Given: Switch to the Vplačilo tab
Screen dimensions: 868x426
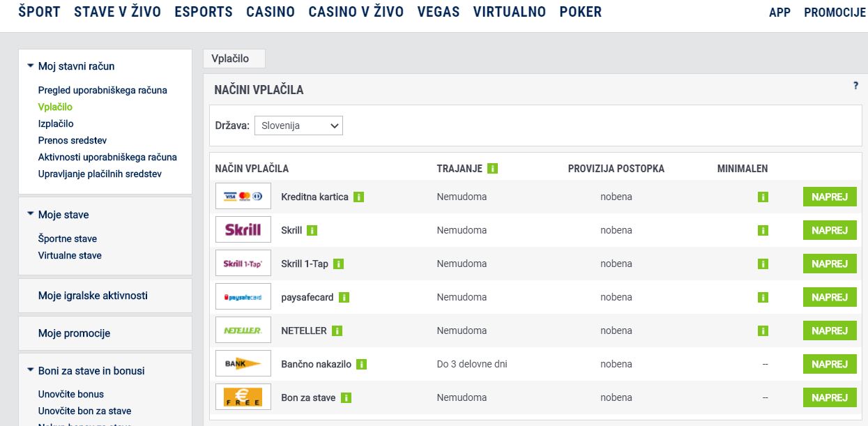Looking at the screenshot, I should pos(230,59).
